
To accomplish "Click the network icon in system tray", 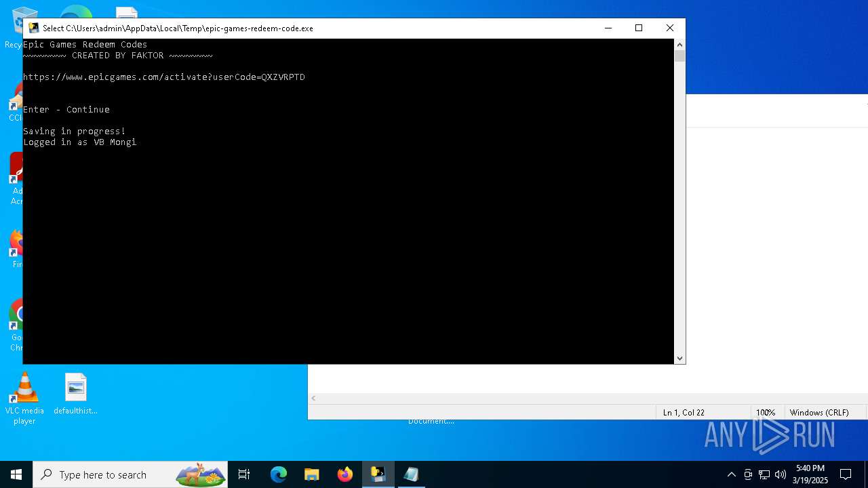I will click(764, 474).
